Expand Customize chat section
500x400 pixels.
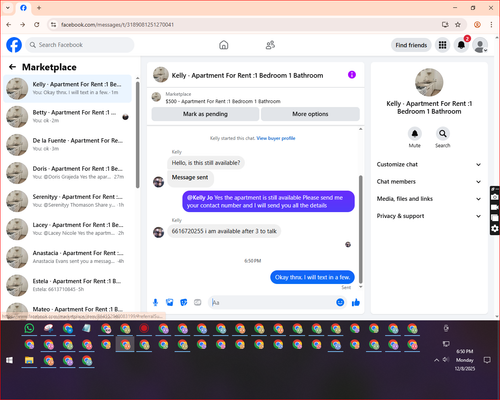[429, 164]
